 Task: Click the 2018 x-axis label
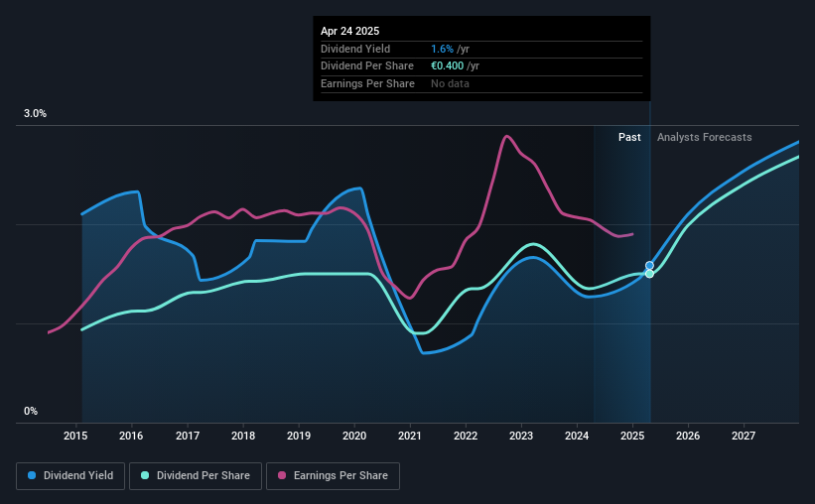click(243, 436)
